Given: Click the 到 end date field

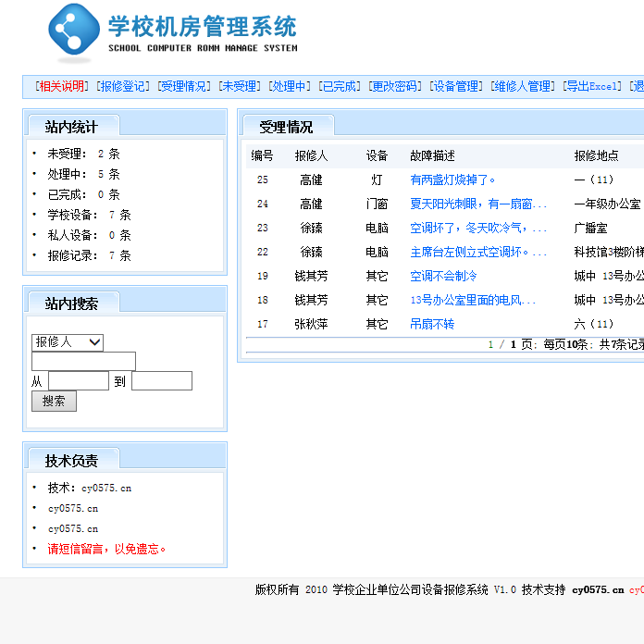Looking at the screenshot, I should tap(162, 380).
